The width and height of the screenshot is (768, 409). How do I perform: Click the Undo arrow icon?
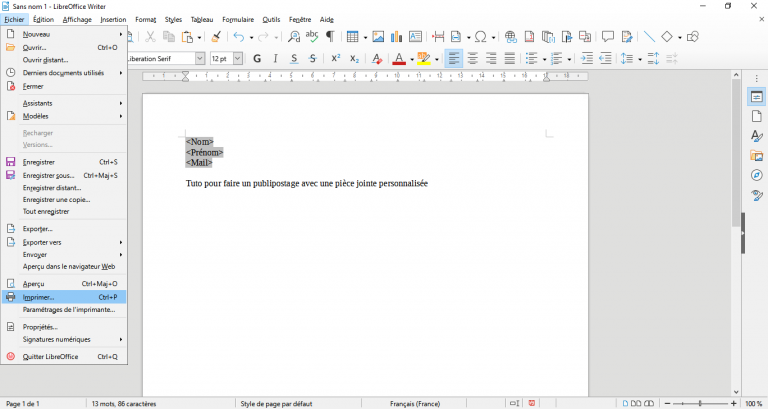(239, 37)
